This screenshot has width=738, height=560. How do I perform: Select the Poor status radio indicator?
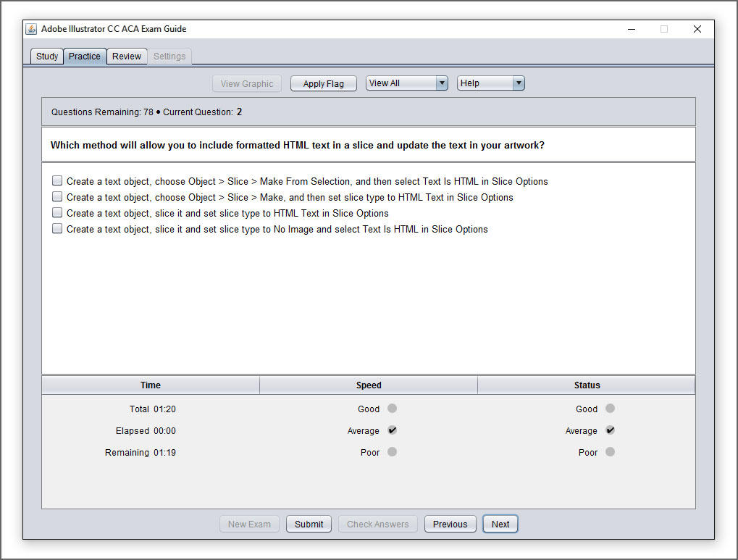coord(610,451)
